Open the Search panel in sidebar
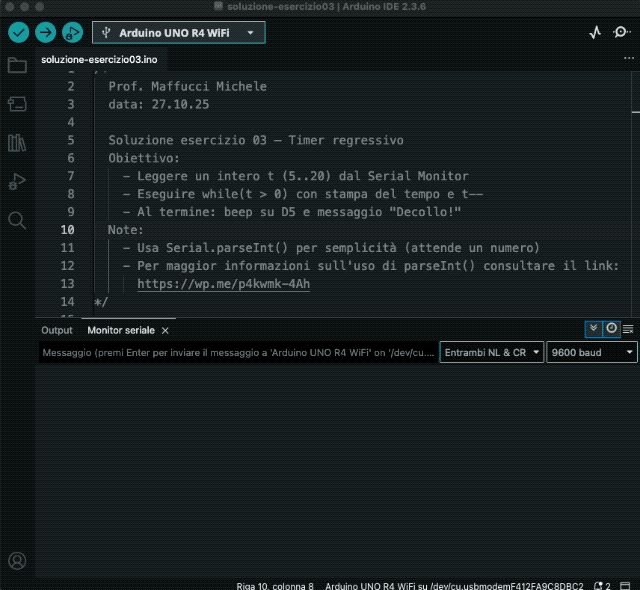The width and height of the screenshot is (640, 590). pyautogui.click(x=17, y=220)
